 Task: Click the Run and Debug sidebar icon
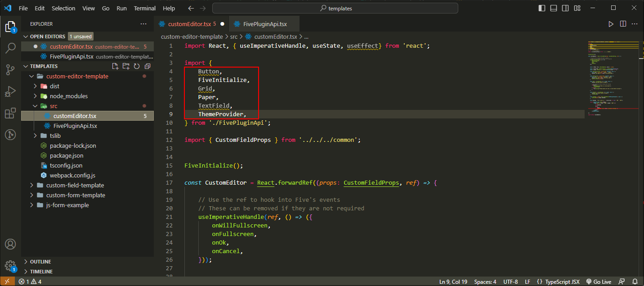click(x=10, y=91)
